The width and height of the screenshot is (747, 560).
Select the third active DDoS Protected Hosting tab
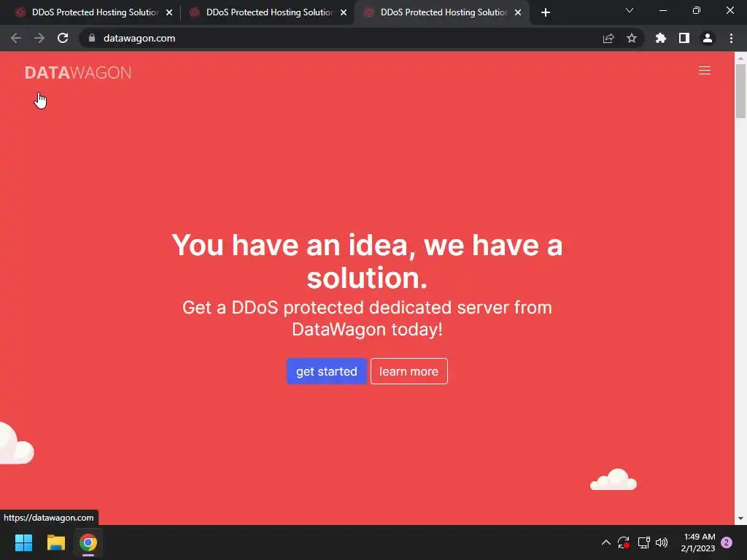443,12
